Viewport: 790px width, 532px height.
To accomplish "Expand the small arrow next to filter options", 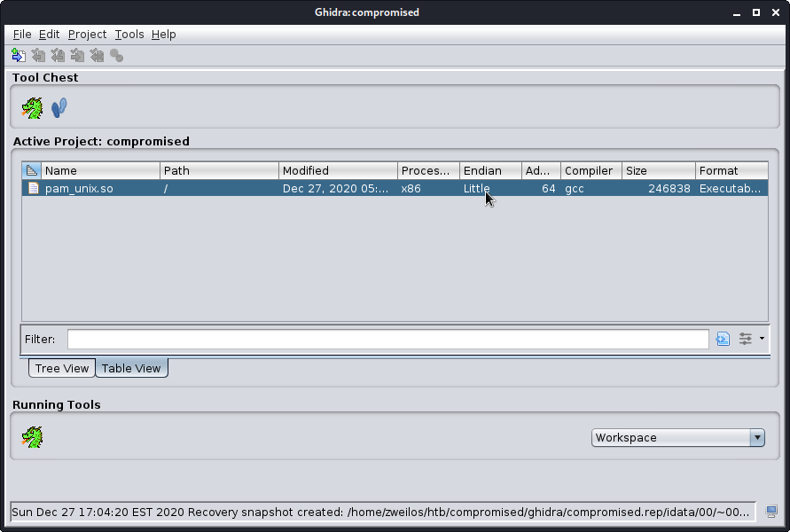I will [762, 338].
